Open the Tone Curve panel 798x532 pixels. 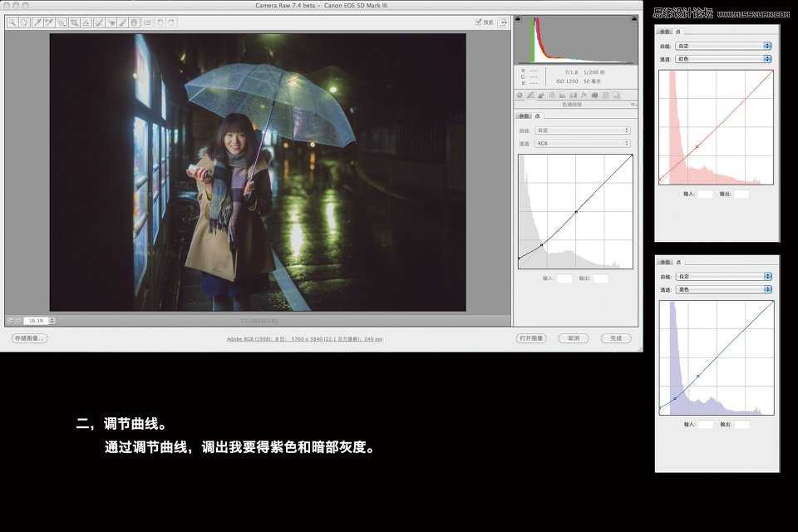click(x=530, y=95)
